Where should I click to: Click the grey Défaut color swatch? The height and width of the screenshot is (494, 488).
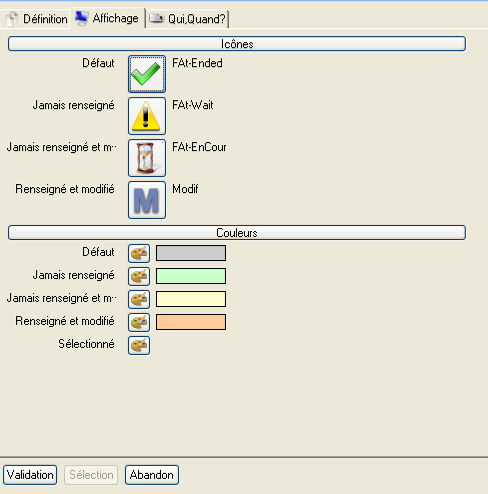click(191, 253)
